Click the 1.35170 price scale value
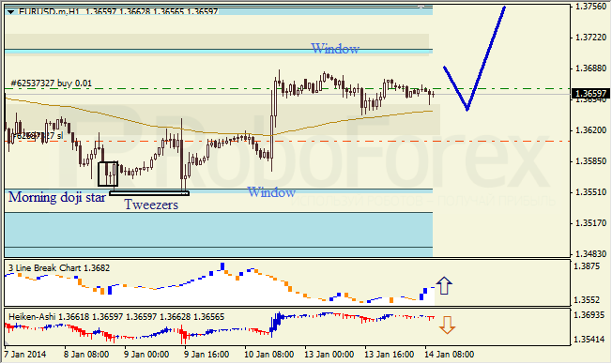The height and width of the screenshot is (364, 612). (x=591, y=223)
